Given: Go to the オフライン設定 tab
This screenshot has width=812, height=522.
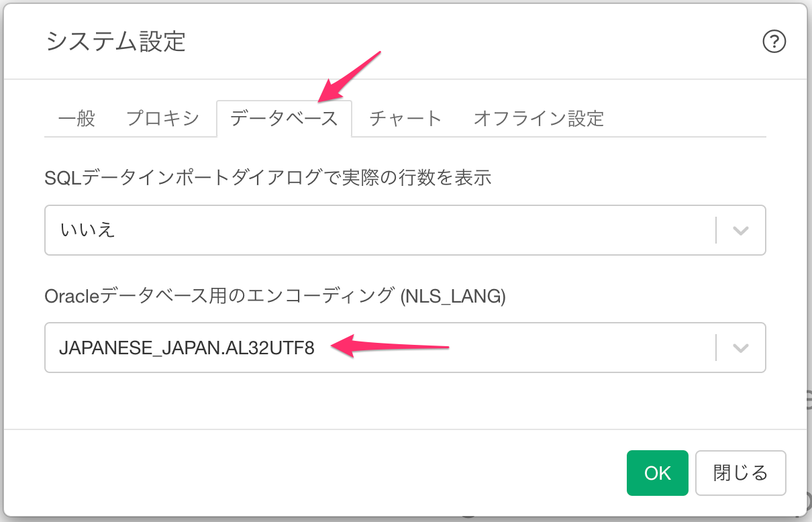Looking at the screenshot, I should pos(539,119).
